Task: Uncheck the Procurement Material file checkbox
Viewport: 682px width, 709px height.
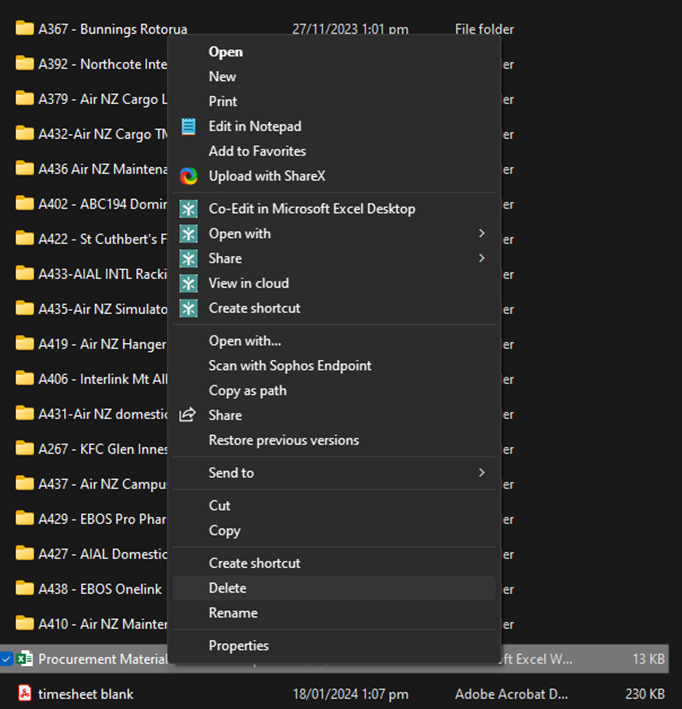Action: (6, 659)
